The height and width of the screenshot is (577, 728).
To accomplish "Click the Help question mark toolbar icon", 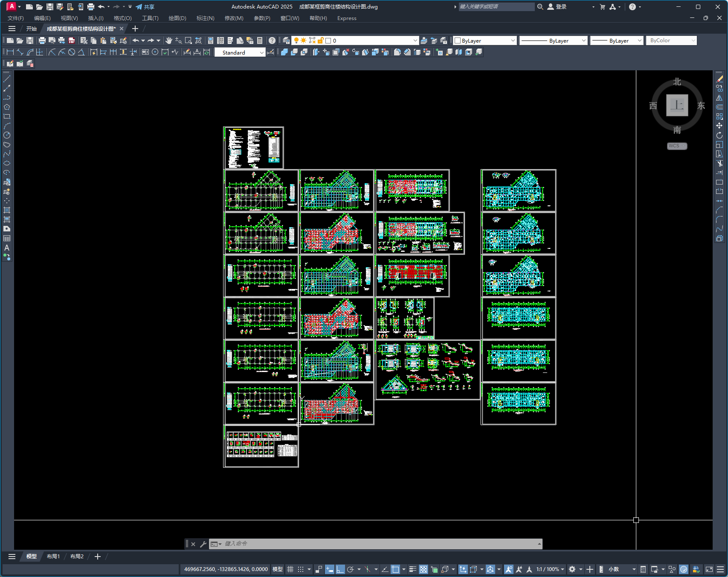I will tap(272, 40).
